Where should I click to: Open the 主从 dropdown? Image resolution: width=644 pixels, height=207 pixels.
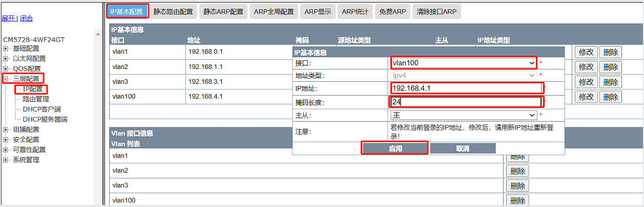[463, 116]
